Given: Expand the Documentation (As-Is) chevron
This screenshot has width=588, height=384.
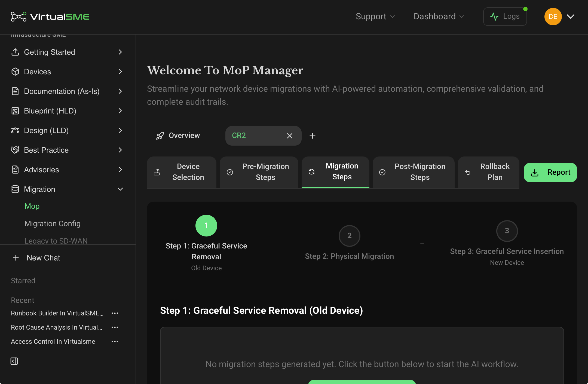Looking at the screenshot, I should coord(120,91).
